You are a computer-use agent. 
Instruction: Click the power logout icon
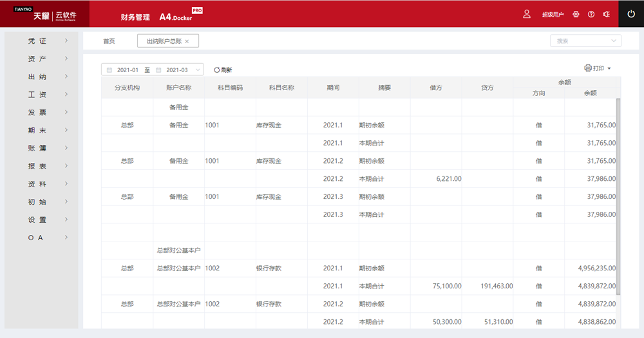[x=631, y=14]
